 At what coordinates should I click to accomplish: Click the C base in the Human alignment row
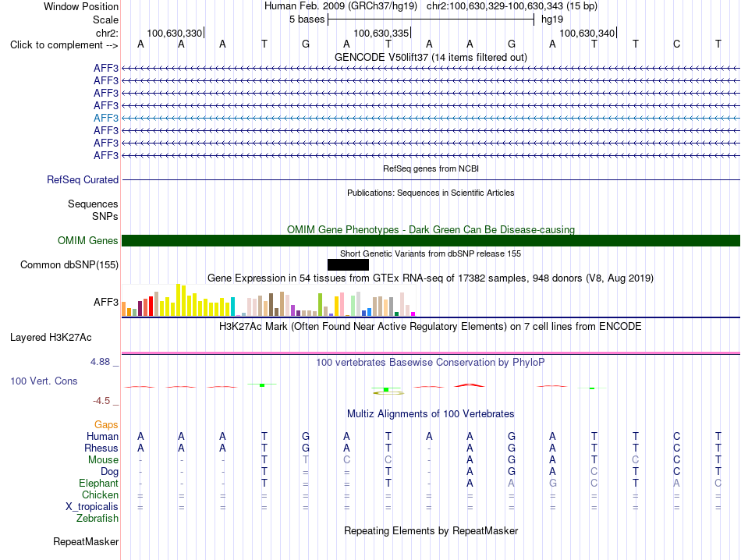(x=677, y=436)
